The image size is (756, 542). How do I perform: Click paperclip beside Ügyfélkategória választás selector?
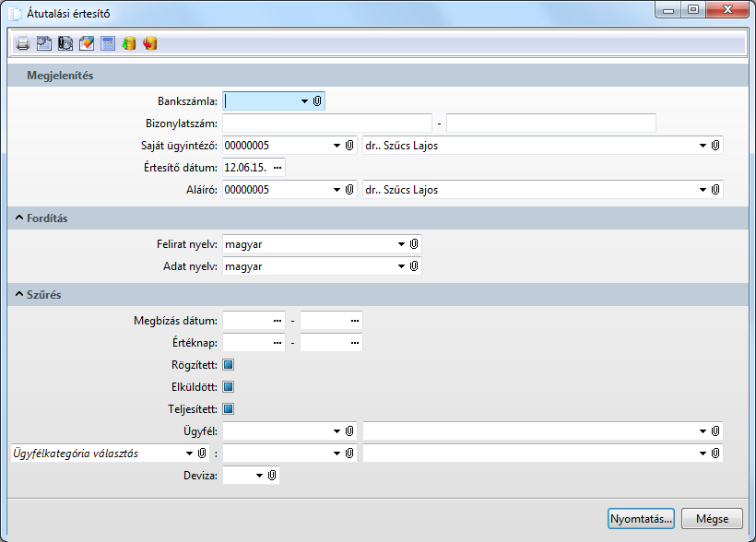(x=202, y=454)
